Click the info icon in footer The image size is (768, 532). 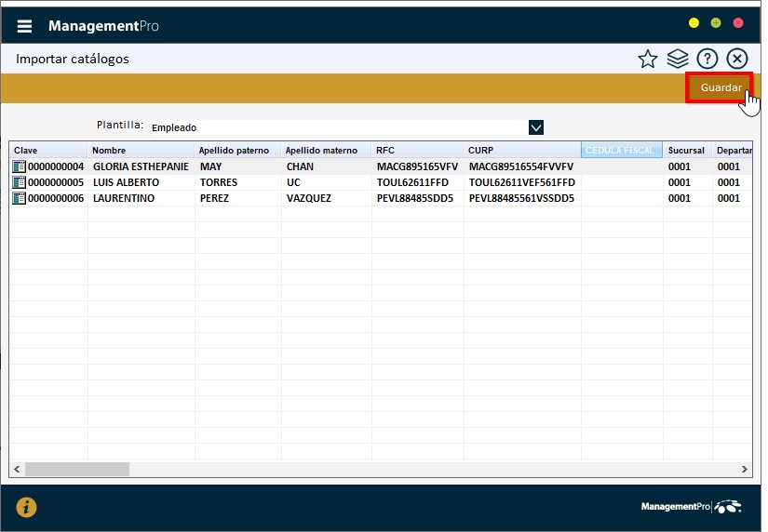click(26, 507)
